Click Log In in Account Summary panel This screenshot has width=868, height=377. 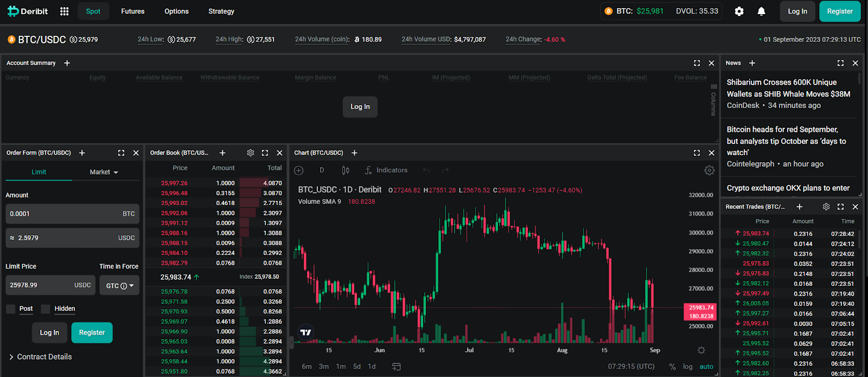click(360, 107)
